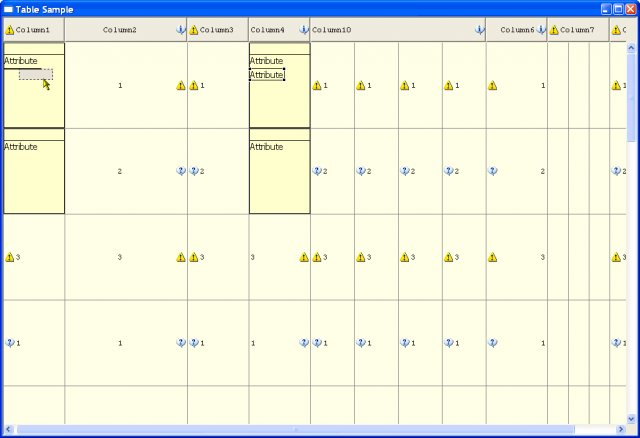Image resolution: width=640 pixels, height=438 pixels.
Task: Click the number 3 in Column4
Action: 253,257
